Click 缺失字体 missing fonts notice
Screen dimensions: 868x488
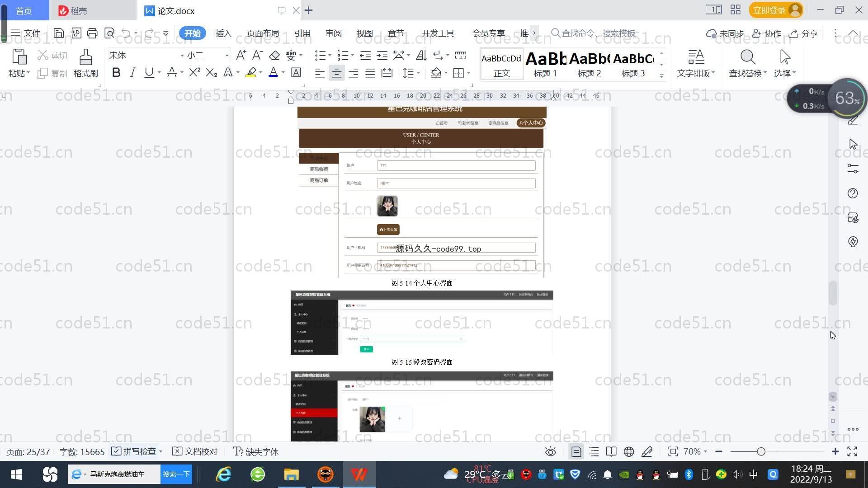[x=255, y=451]
